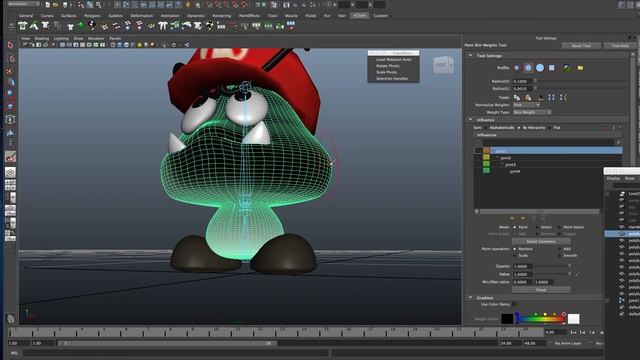Choose Scale paint operation
The width and height of the screenshot is (640, 360).
click(x=514, y=256)
